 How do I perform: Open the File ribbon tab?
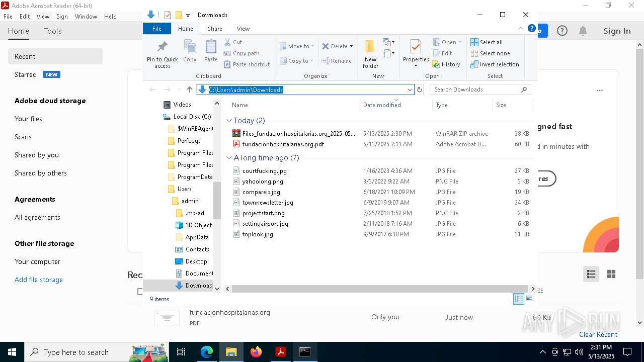point(157,29)
